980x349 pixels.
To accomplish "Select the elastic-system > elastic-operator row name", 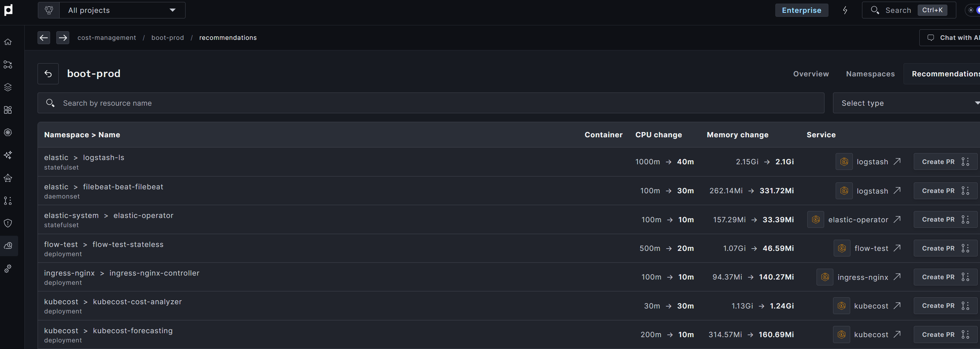I will point(109,215).
